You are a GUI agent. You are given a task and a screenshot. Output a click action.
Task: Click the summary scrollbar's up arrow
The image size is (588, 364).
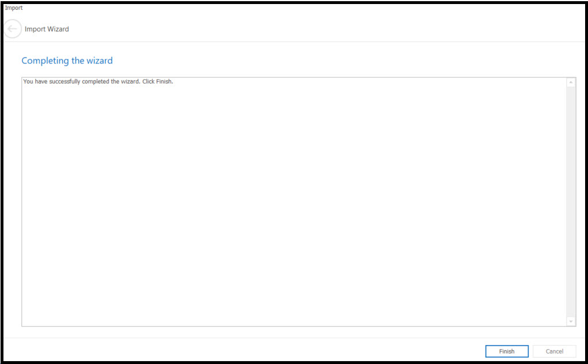pyautogui.click(x=571, y=82)
